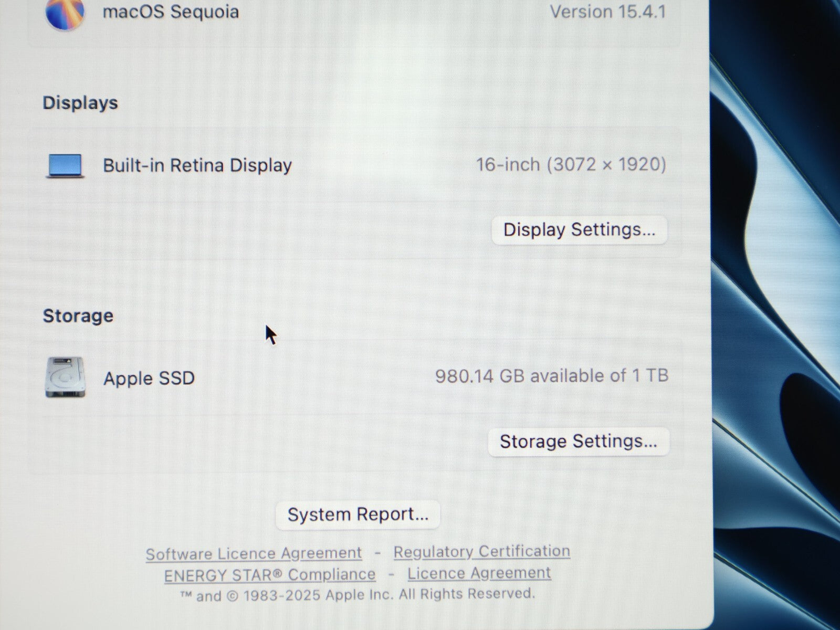Click the 'Apple SSD' label
Screen dimensions: 840x630
(149, 378)
